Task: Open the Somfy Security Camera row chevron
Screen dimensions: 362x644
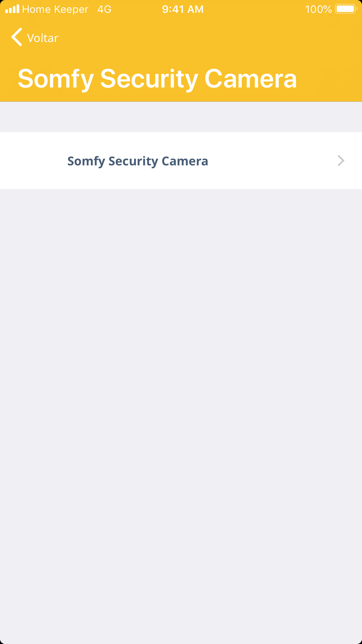Action: point(341,161)
